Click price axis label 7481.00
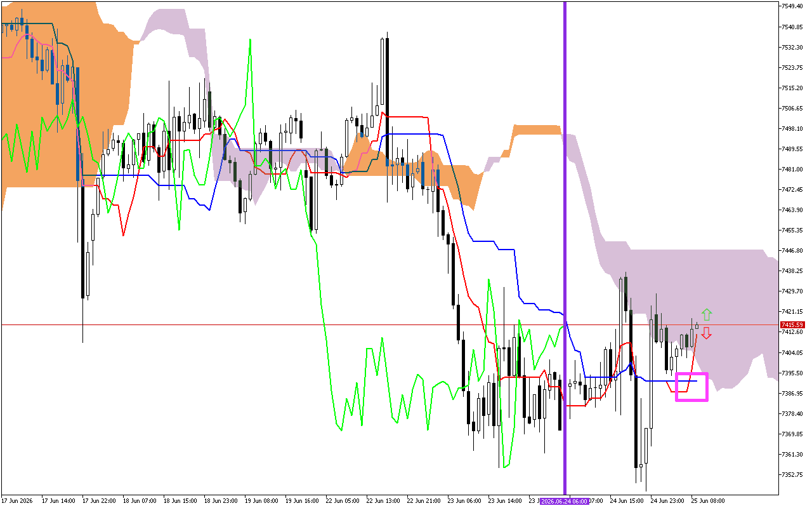Screen dimensions: 812x508 tap(793, 169)
